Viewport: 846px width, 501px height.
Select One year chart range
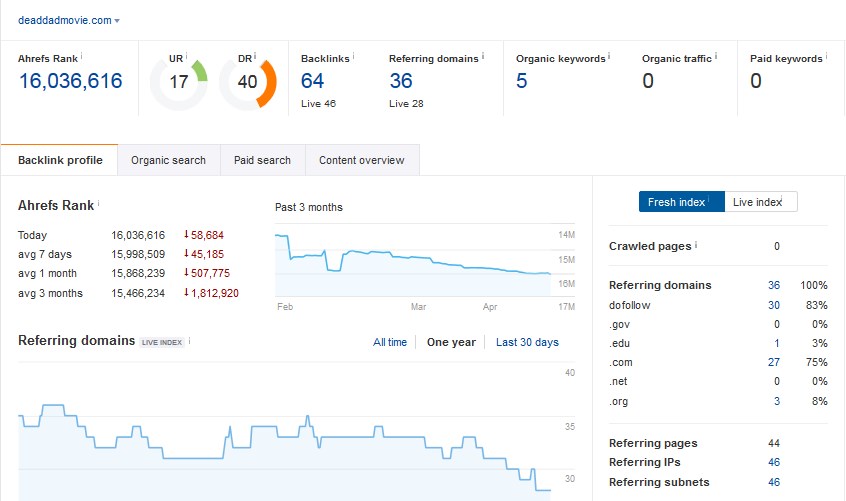tap(451, 342)
